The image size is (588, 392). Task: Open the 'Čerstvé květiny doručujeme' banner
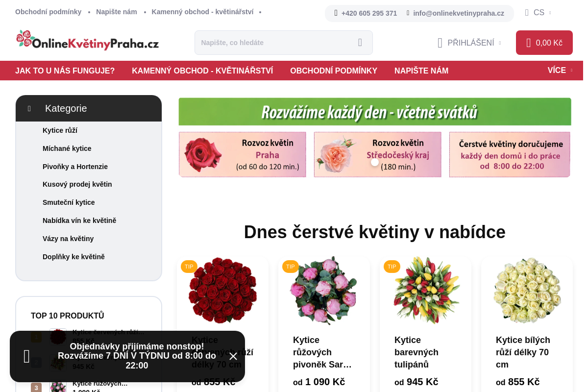(510, 154)
